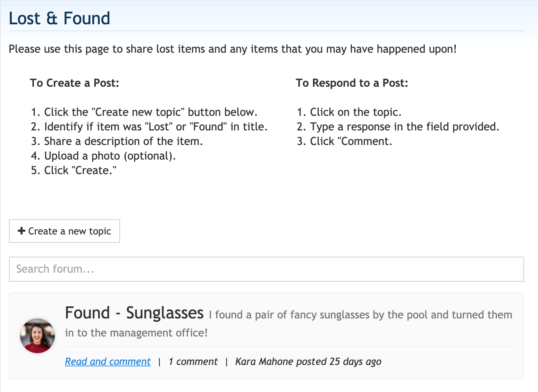Viewport: 538px width, 392px height.
Task: Click the "1 comment" count text
Action: pos(193,361)
